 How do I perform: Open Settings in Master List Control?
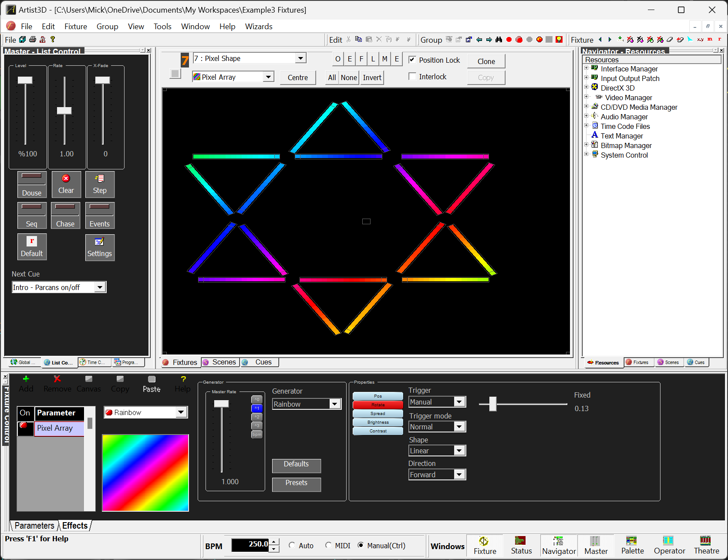[100, 247]
